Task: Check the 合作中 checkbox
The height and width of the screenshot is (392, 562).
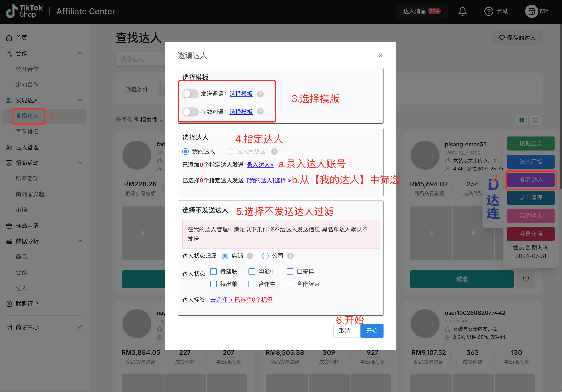Action: point(252,284)
